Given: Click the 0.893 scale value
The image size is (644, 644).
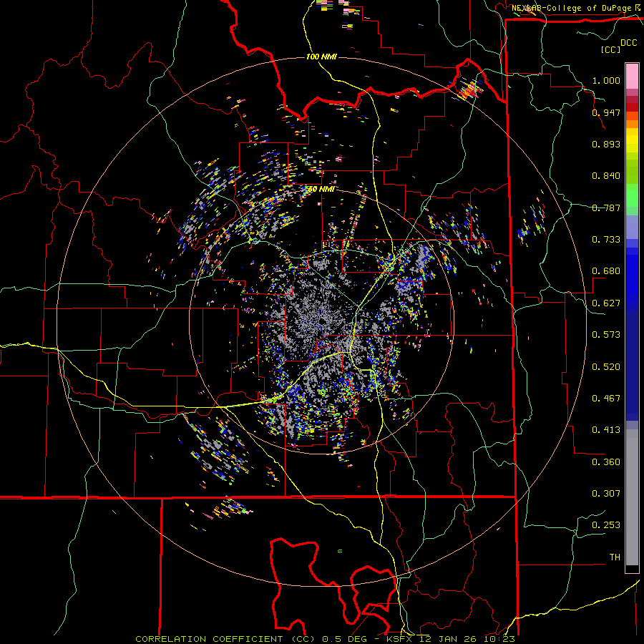Looking at the screenshot, I should pos(606,144).
